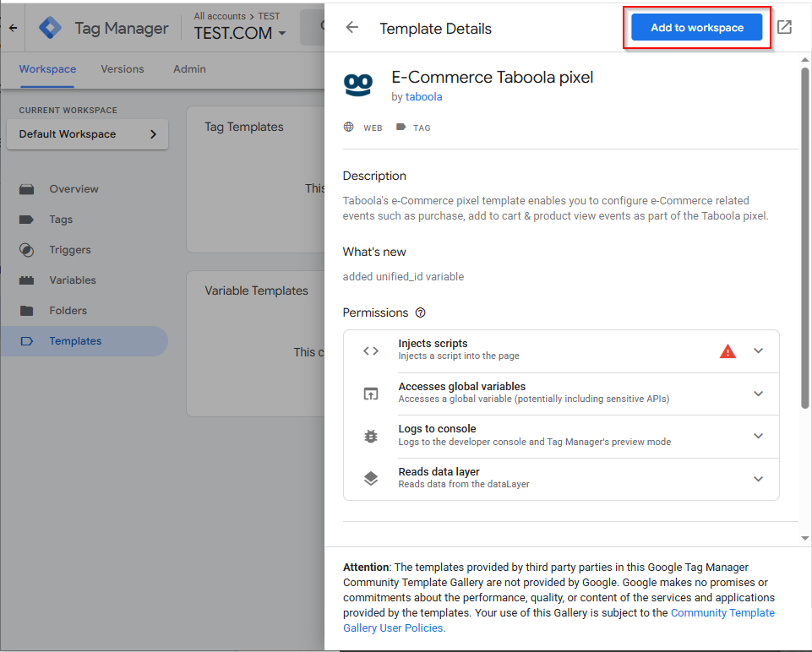Open Folders in the sidebar
This screenshot has height=652, width=812.
[x=68, y=311]
